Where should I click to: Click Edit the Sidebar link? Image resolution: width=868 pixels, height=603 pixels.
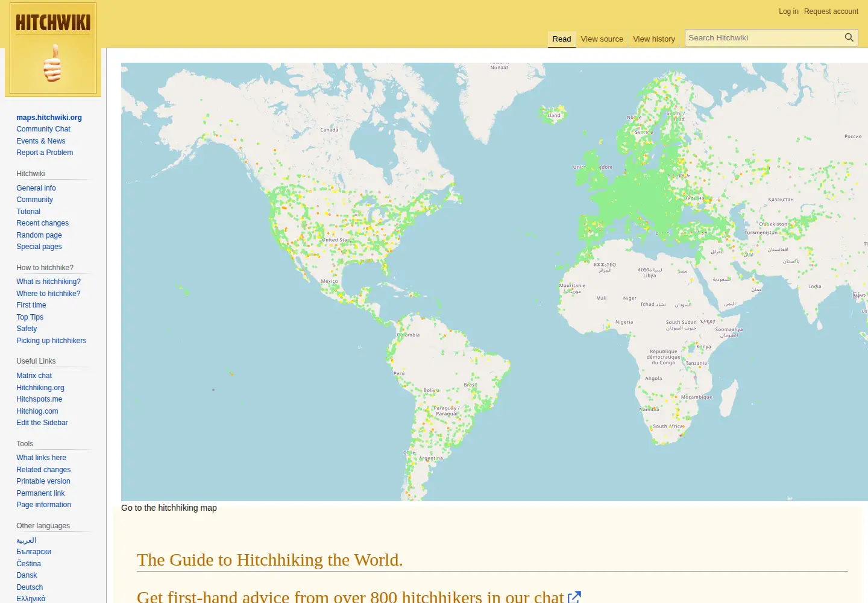coord(42,423)
